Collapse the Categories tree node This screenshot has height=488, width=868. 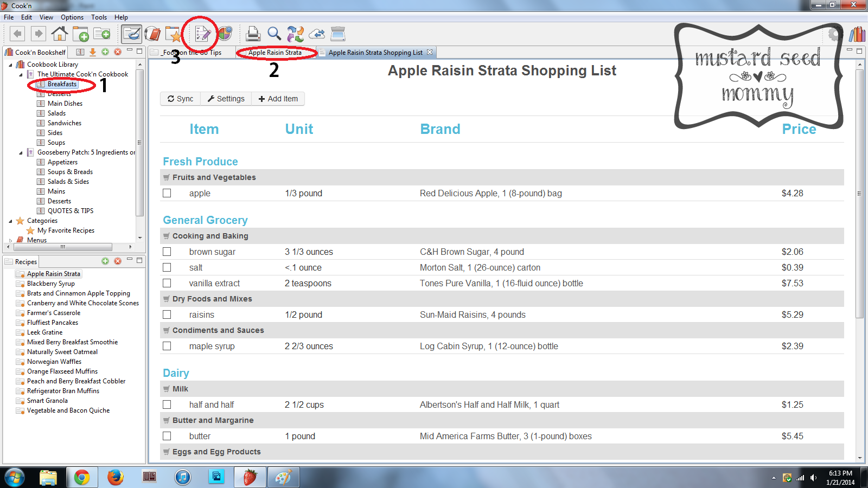[x=10, y=221]
